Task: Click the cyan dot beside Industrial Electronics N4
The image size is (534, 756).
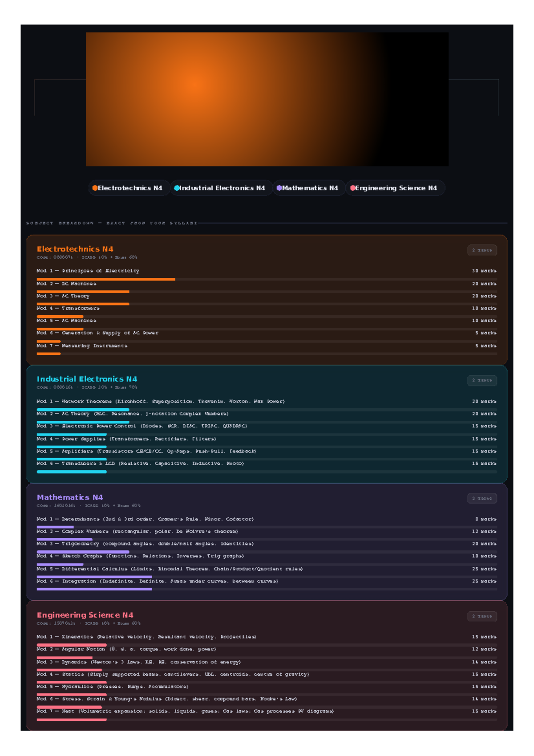Action: (177, 188)
